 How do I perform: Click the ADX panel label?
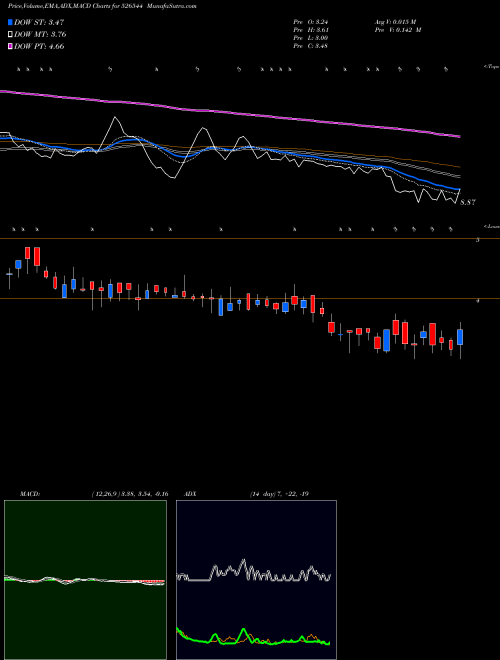[190, 494]
